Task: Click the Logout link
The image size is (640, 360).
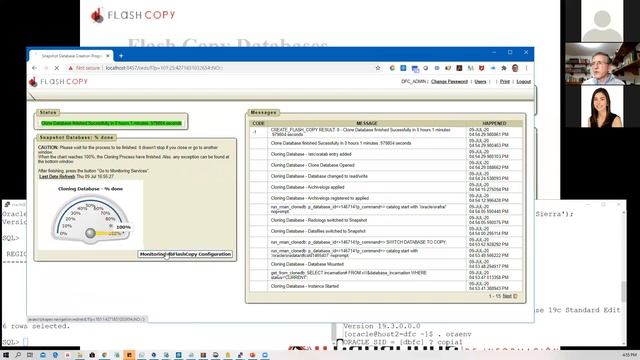Action: [524, 82]
